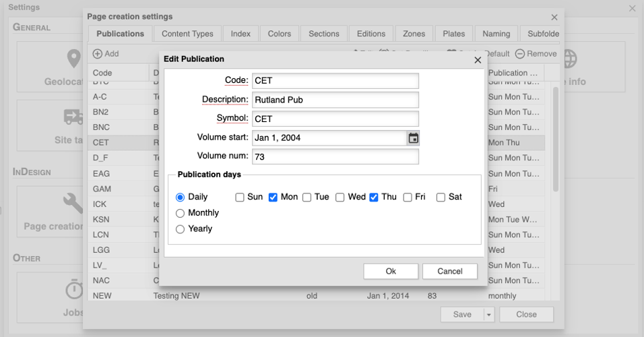Select the CET publication row

coord(316,143)
